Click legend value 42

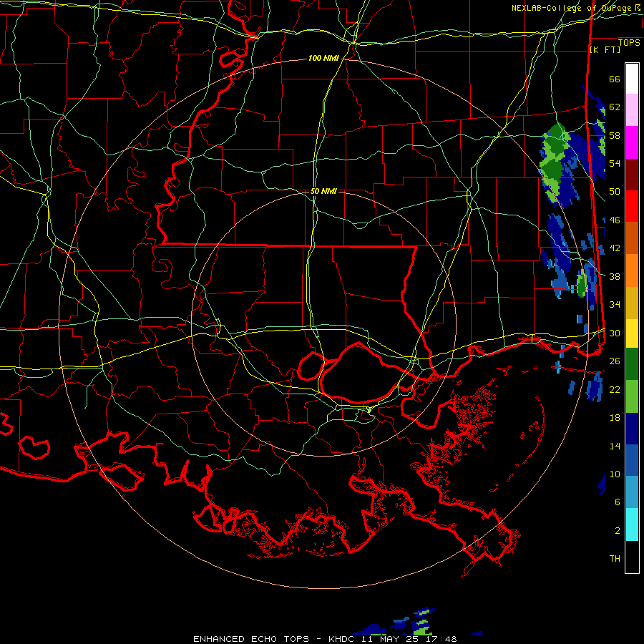tap(615, 248)
